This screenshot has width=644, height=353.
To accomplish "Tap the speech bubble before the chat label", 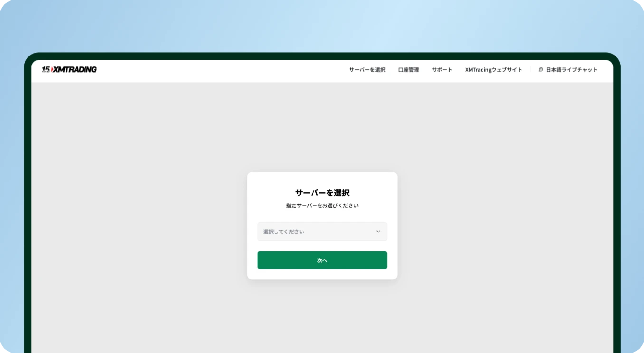I will tap(540, 69).
